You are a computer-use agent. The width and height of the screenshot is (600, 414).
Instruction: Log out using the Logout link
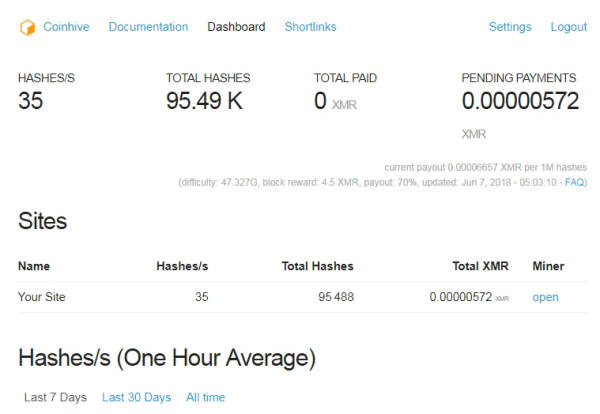[x=568, y=27]
